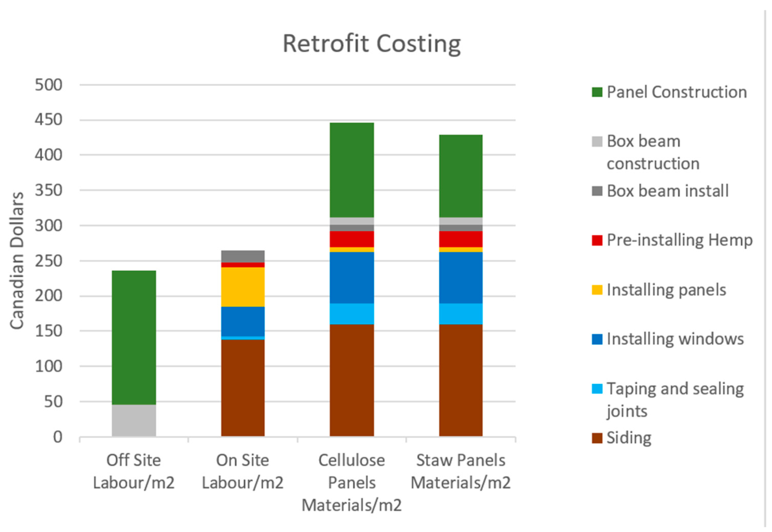Click brown Siding segment of Cellulose bar
The width and height of the screenshot is (772, 532).
[351, 380]
